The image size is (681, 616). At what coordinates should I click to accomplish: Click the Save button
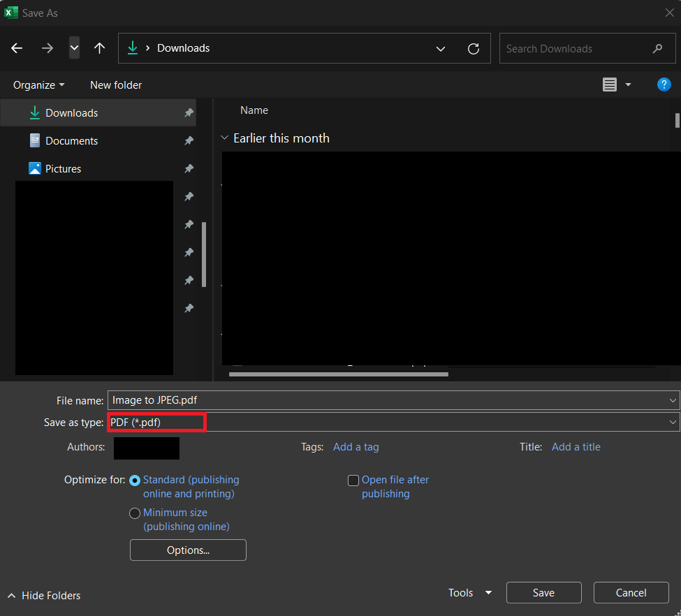point(544,593)
